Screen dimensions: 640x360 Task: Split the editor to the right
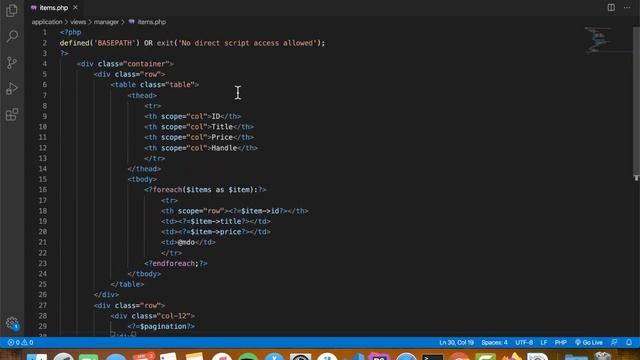point(611,7)
